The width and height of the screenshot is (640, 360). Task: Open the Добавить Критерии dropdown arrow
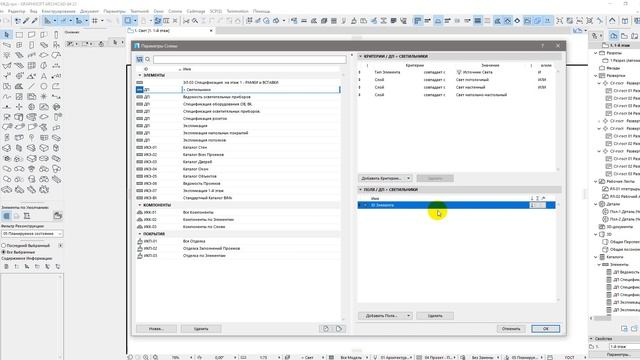408,178
